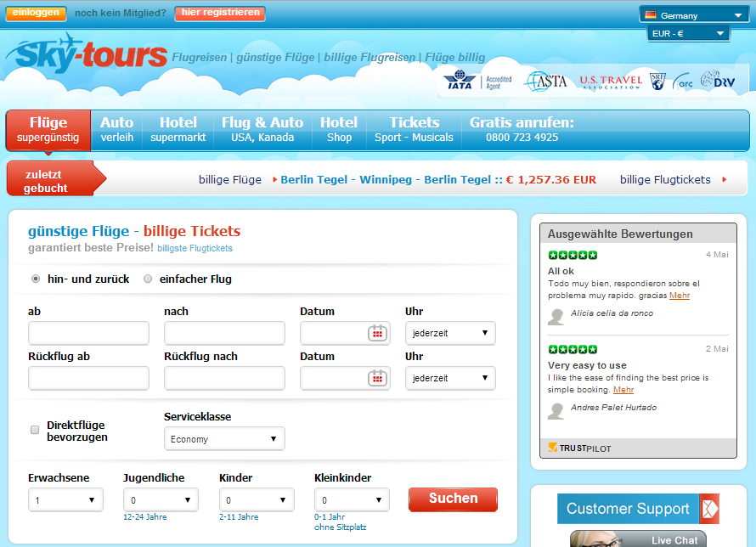Click the five-star rating on All ok review
756x547 pixels.
pos(573,255)
